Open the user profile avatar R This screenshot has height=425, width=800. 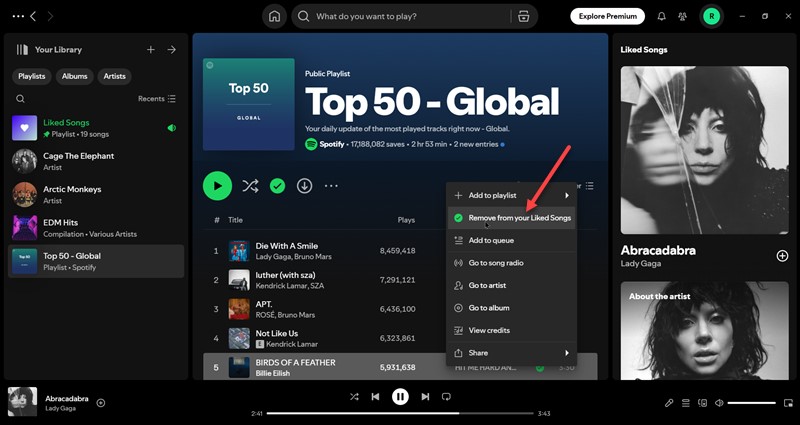(x=711, y=16)
